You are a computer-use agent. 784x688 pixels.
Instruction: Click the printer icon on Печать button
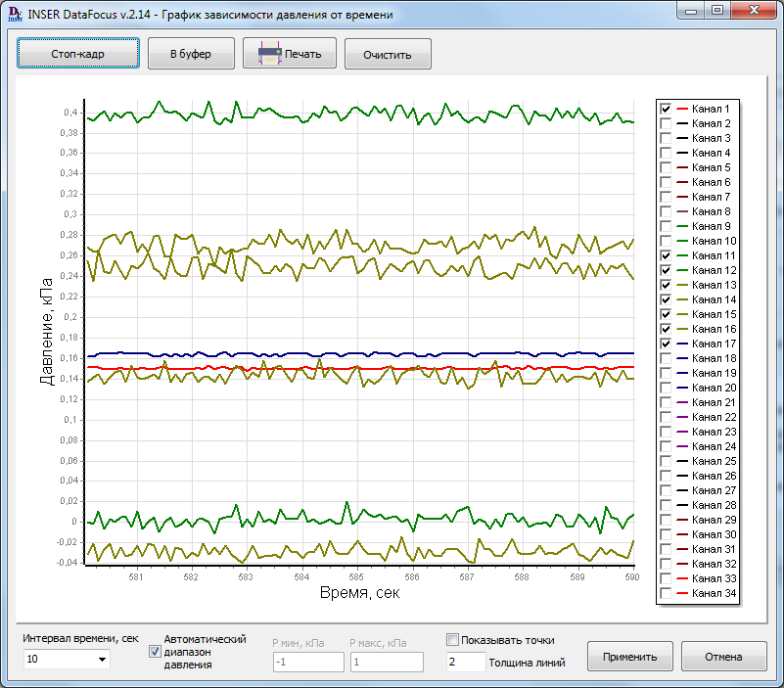point(269,53)
